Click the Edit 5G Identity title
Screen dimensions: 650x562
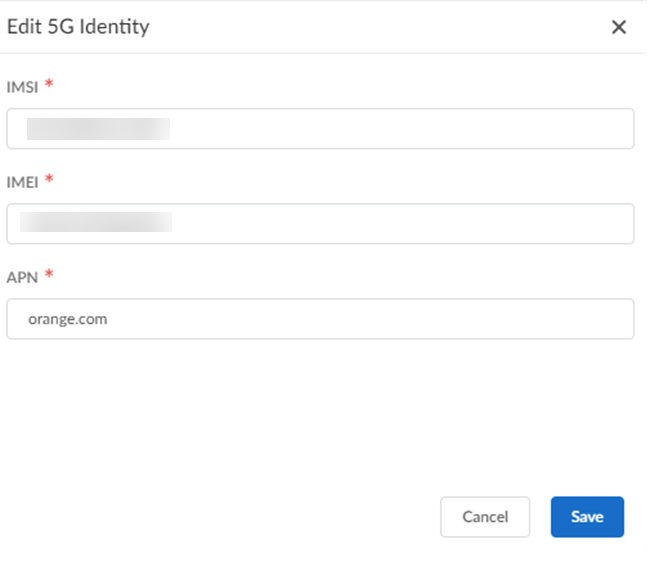(x=78, y=27)
